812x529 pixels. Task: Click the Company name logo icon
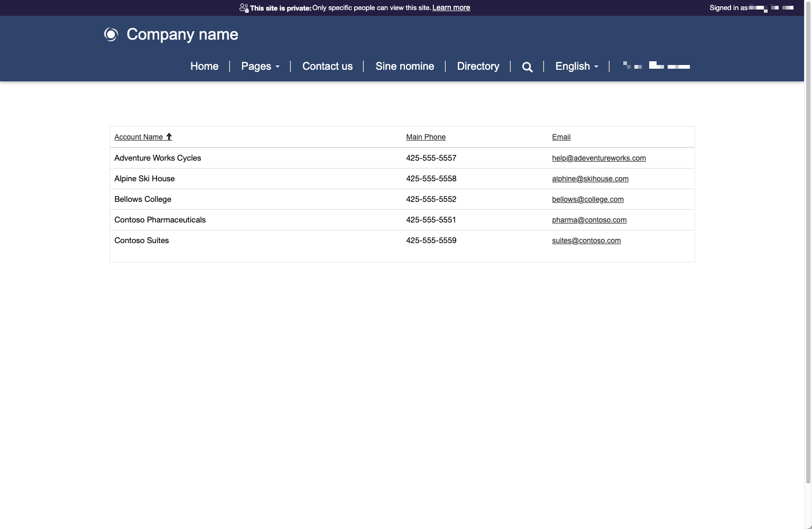(111, 34)
